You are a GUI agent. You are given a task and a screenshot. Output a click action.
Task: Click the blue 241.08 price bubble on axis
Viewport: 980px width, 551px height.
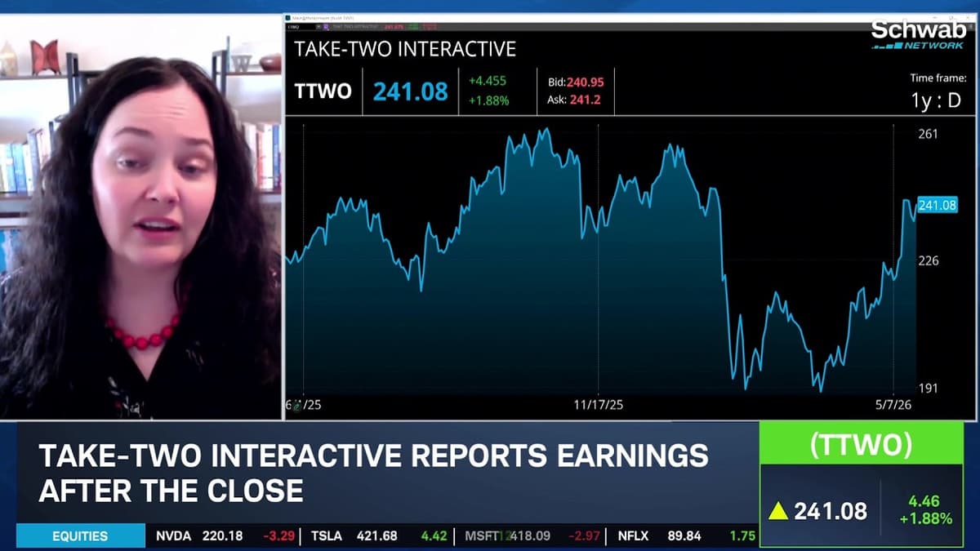(937, 205)
